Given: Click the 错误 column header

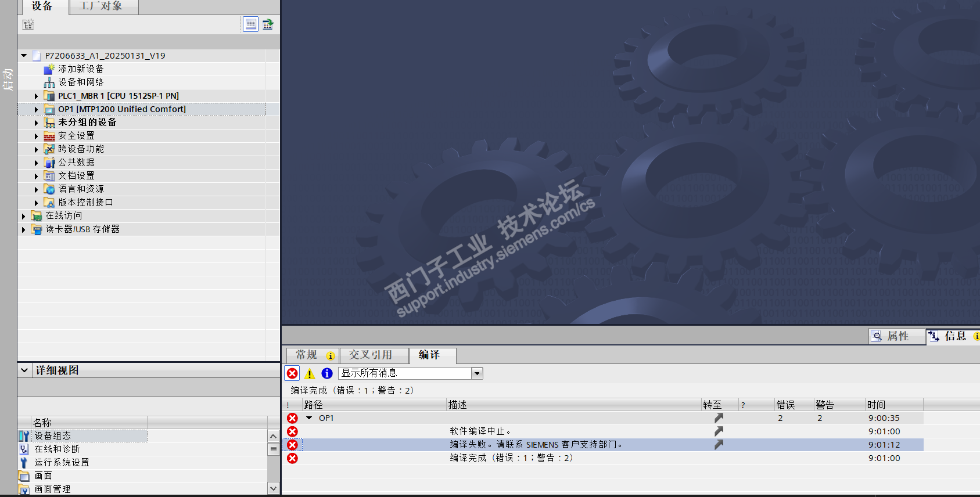Looking at the screenshot, I should coord(794,405).
